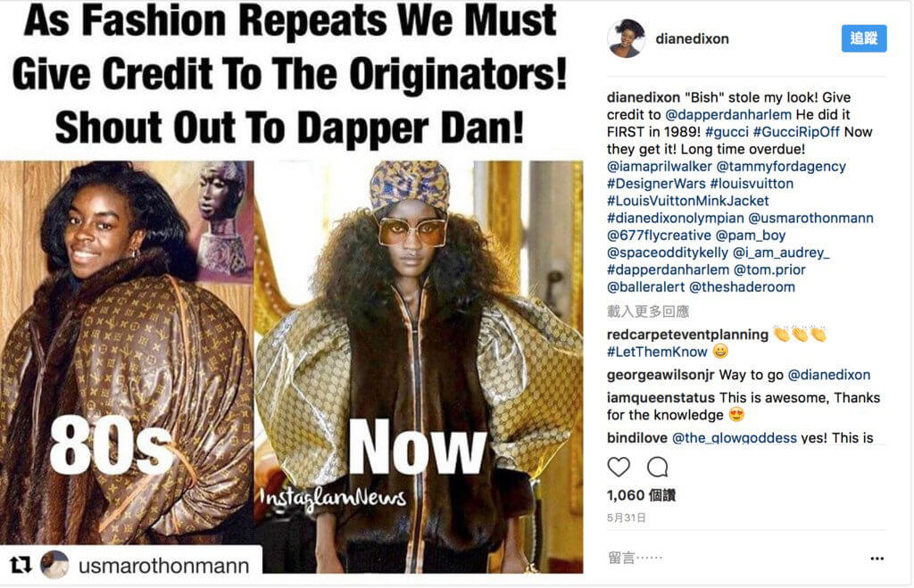The image size is (914, 588).
Task: Click usmarothonmann's small avatar on the image
Action: (x=54, y=564)
